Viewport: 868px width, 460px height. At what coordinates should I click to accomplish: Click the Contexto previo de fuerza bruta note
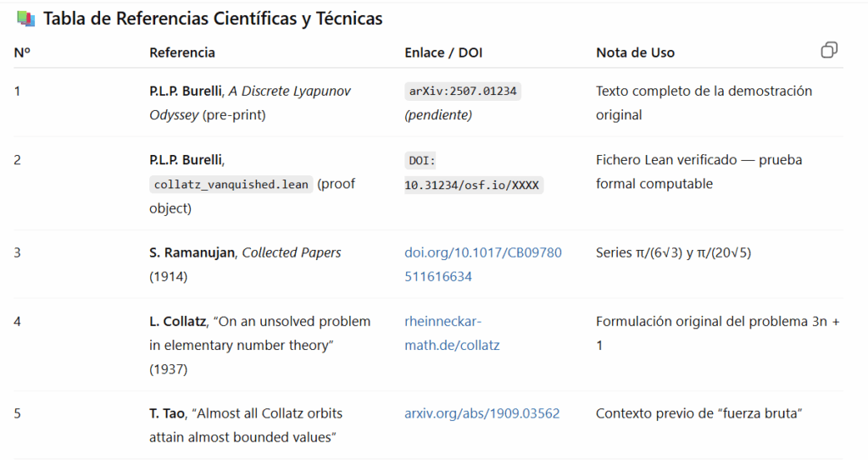(x=699, y=413)
